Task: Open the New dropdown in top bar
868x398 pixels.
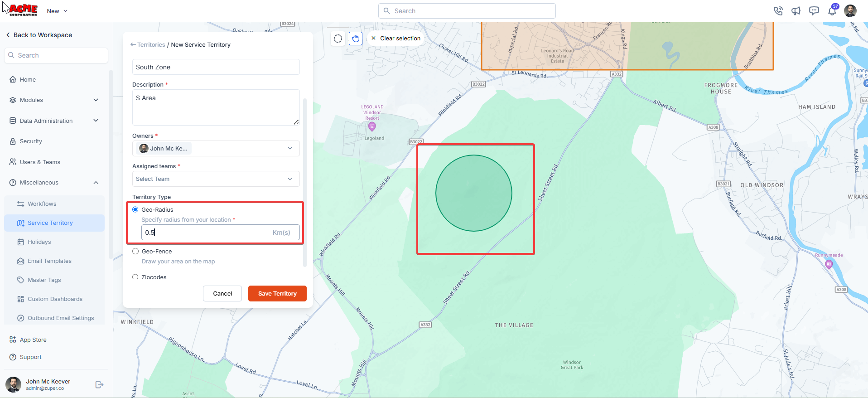Action: (x=57, y=11)
